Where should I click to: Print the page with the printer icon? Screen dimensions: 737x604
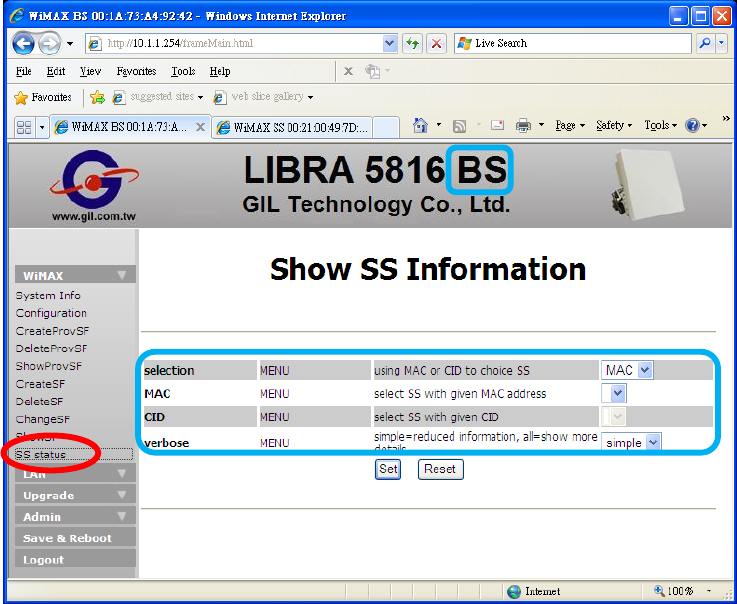pyautogui.click(x=523, y=126)
